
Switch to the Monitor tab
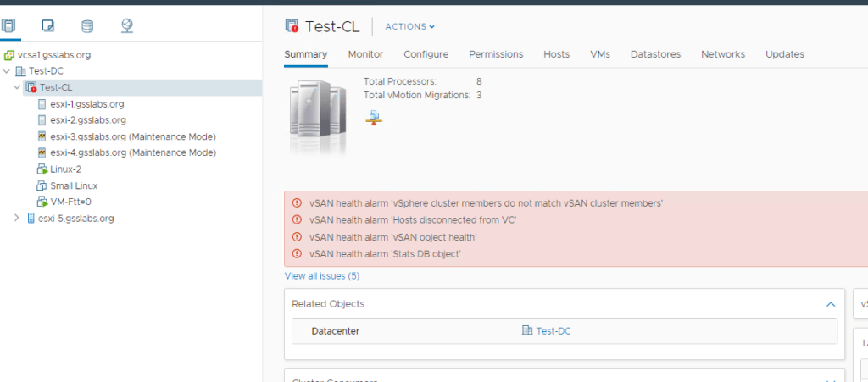pyautogui.click(x=365, y=54)
